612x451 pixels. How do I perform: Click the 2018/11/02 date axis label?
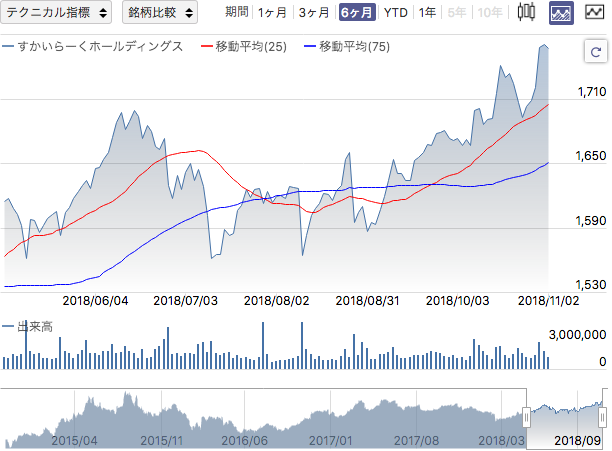(548, 301)
